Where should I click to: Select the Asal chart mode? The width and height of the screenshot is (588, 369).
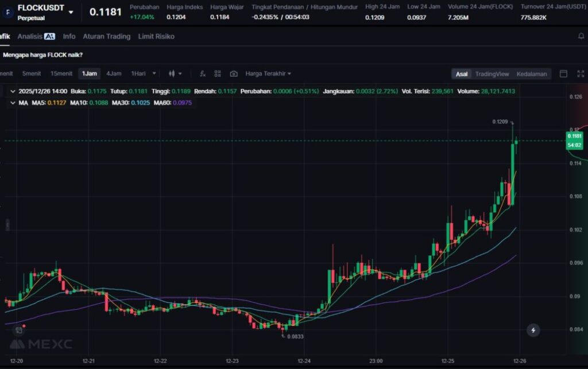[462, 74]
